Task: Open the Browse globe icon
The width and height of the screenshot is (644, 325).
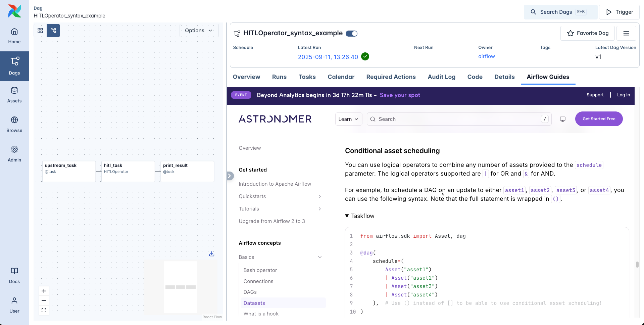Action: [x=14, y=124]
